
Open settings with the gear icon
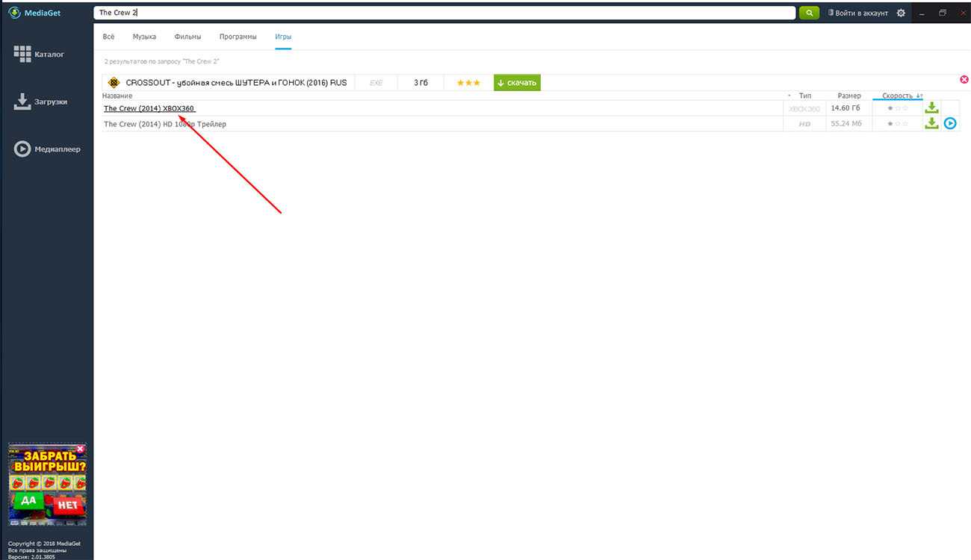pos(900,13)
